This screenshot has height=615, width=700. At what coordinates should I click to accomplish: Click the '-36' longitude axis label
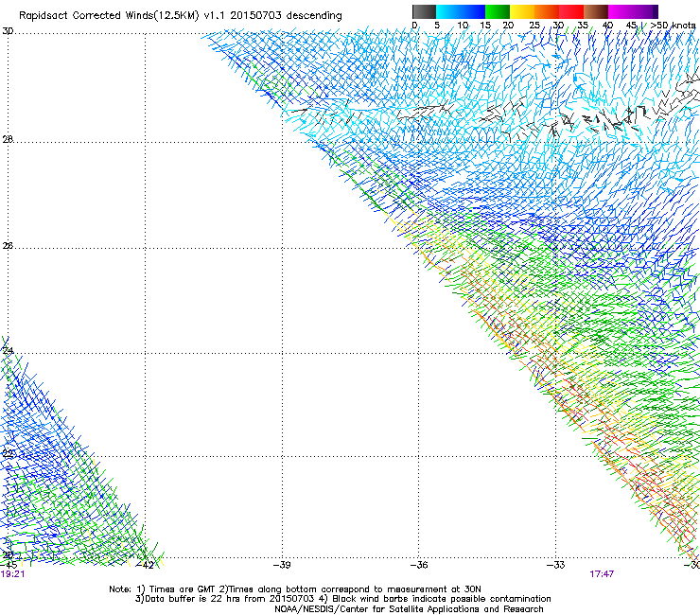click(x=419, y=565)
